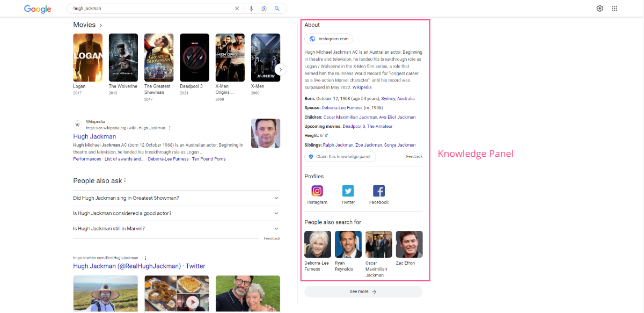Open the Zoe Jackman sibling link

(x=369, y=145)
